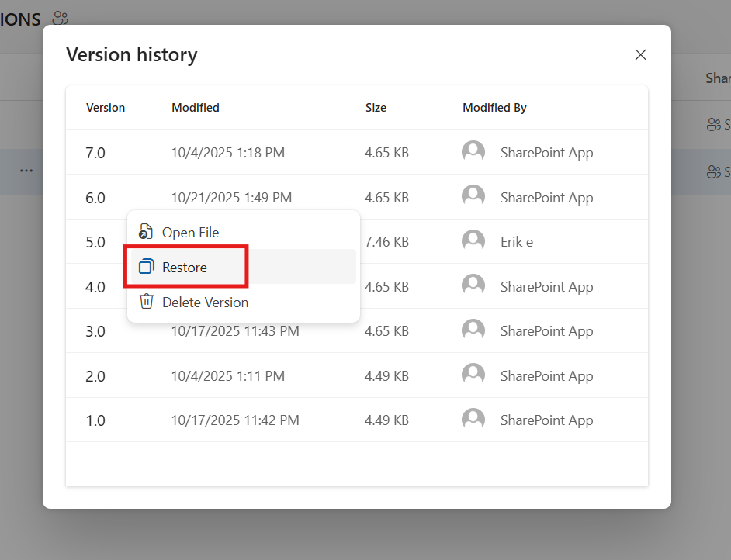Click SharePoint App in version 2.0 row
The height and width of the screenshot is (560, 731).
pos(546,376)
